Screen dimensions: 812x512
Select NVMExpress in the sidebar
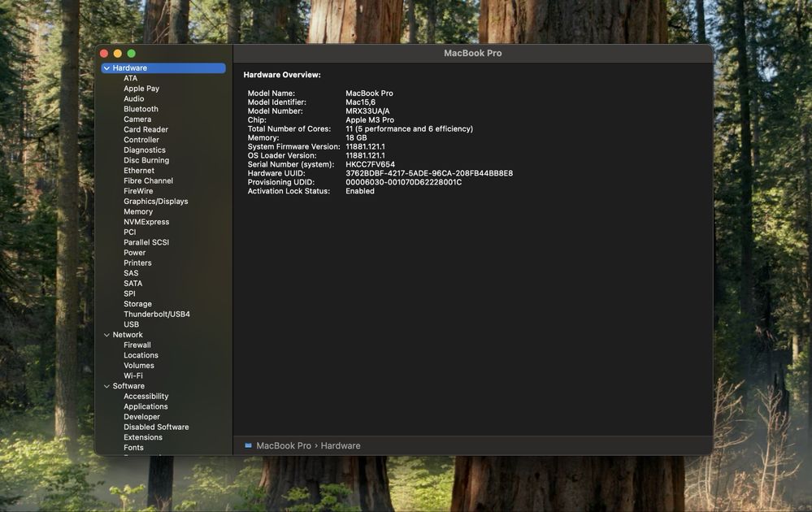tap(146, 222)
